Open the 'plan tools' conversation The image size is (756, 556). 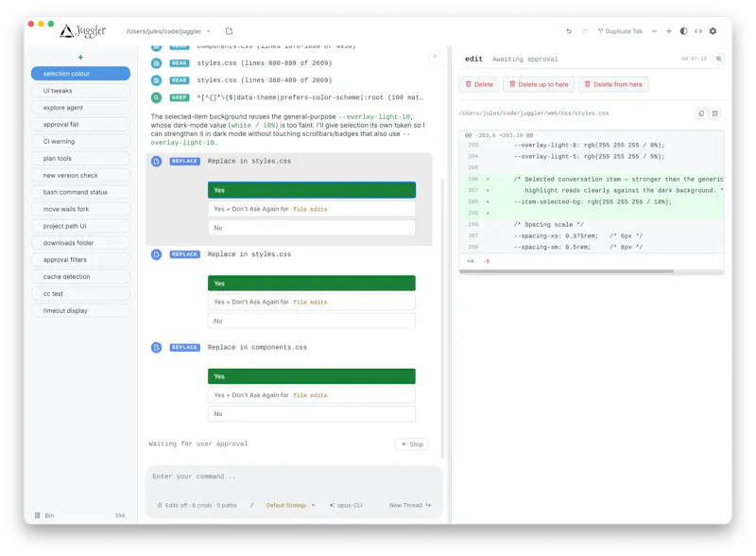(80, 158)
